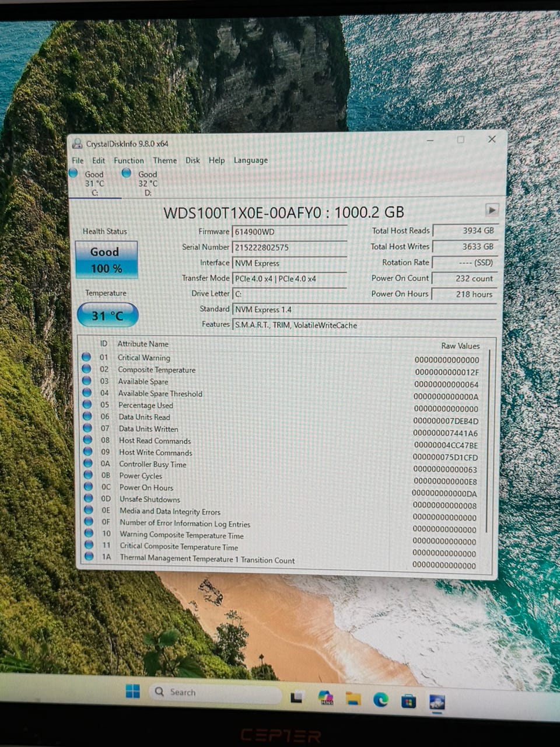Click status circle for Percentage Used row
The height and width of the screenshot is (747, 560).
[x=87, y=404]
